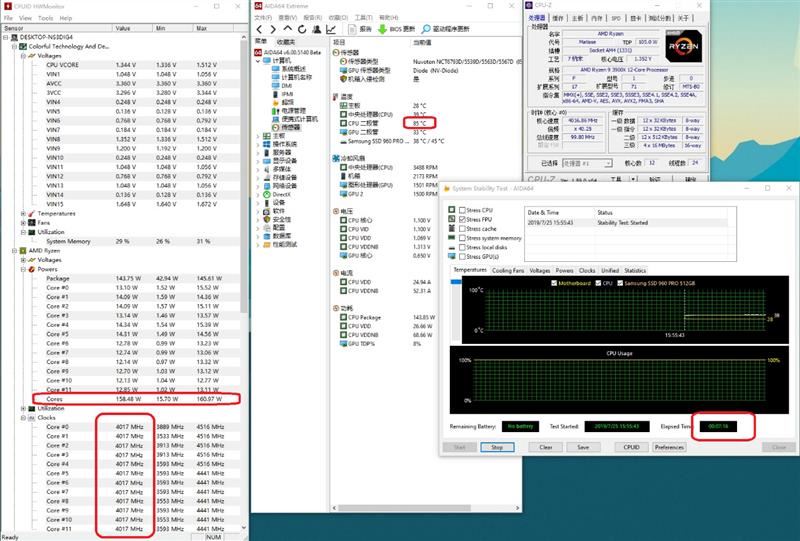This screenshot has height=541, width=800.
Task: Open Preferences in Stability Test
Action: [669, 447]
